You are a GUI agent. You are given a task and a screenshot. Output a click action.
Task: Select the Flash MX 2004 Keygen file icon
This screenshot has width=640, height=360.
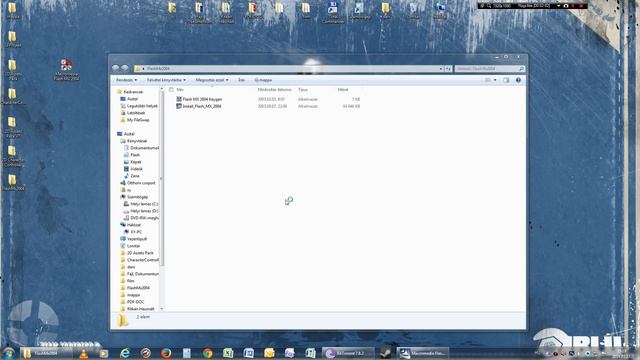(179, 99)
